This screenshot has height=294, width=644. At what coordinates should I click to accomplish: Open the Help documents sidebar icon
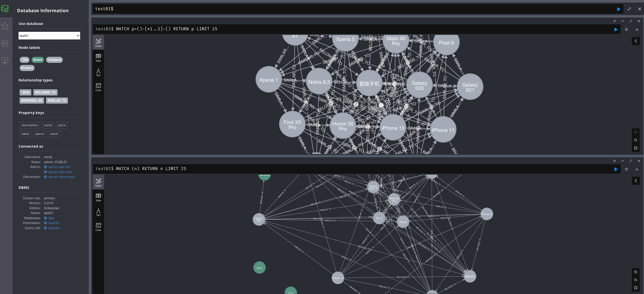pyautogui.click(x=5, y=43)
